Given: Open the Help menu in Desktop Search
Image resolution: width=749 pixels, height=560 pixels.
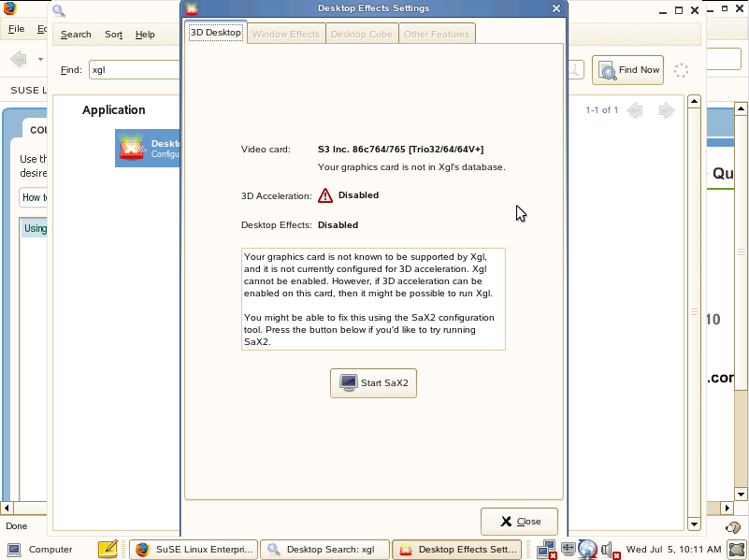Looking at the screenshot, I should tap(145, 35).
